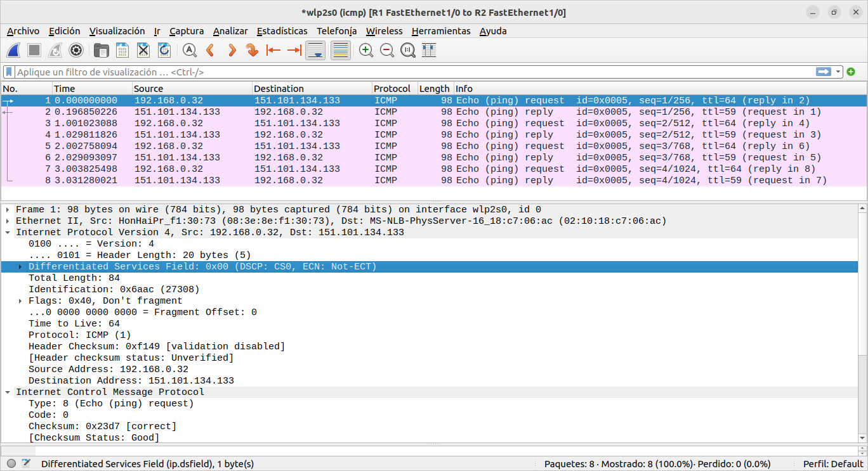Open the Wireless menu

pyautogui.click(x=385, y=31)
